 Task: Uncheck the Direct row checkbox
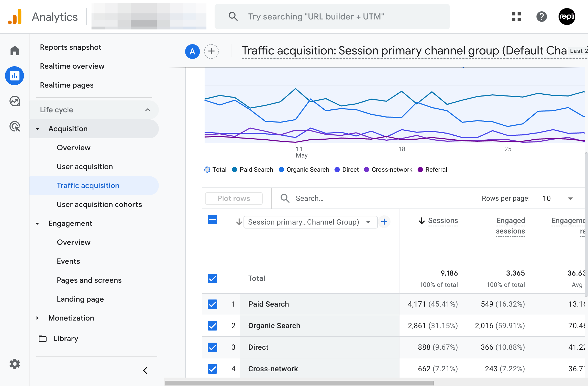point(212,347)
